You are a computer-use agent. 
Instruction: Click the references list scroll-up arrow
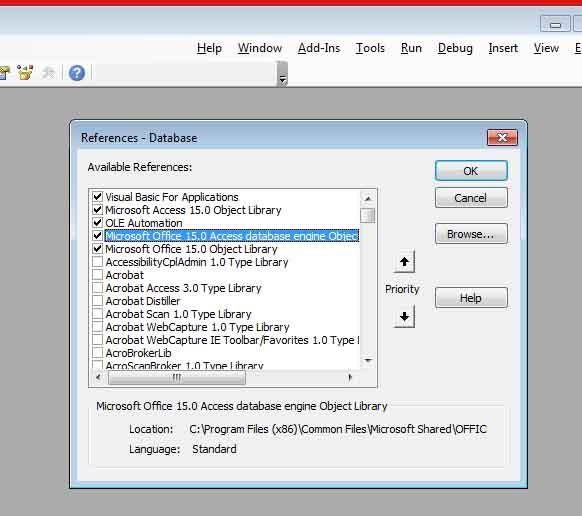click(x=368, y=199)
